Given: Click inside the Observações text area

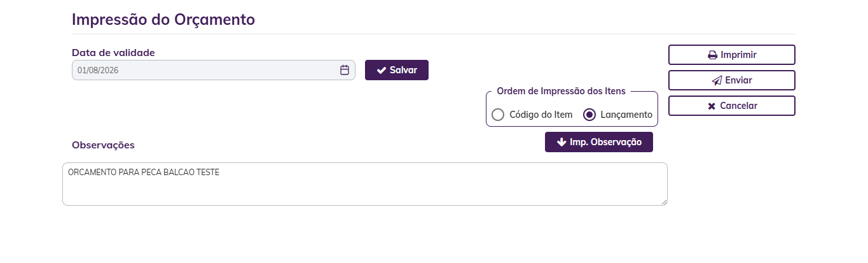Looking at the screenshot, I should coord(365,184).
